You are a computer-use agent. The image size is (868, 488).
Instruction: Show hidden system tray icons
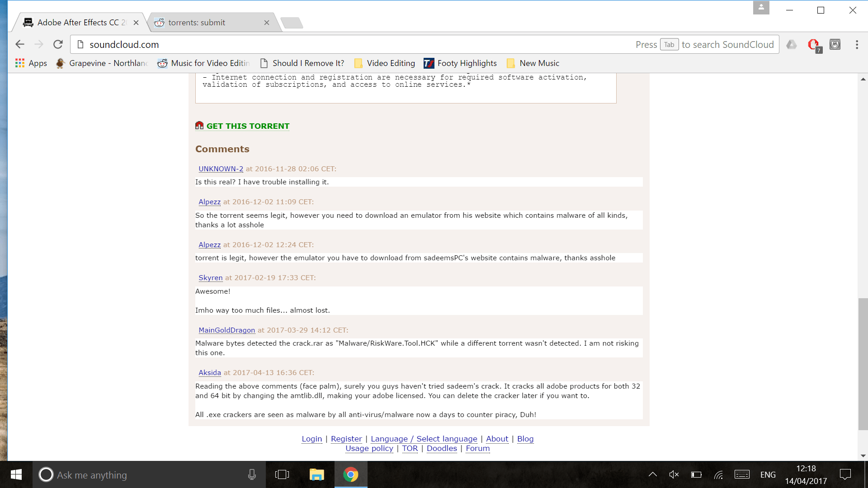[652, 474]
